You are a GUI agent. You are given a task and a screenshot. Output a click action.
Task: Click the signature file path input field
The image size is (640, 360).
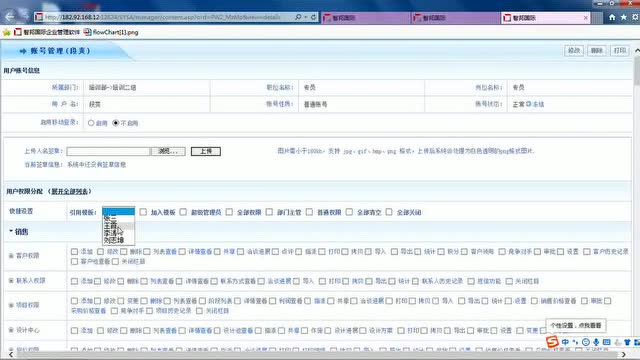(109, 151)
